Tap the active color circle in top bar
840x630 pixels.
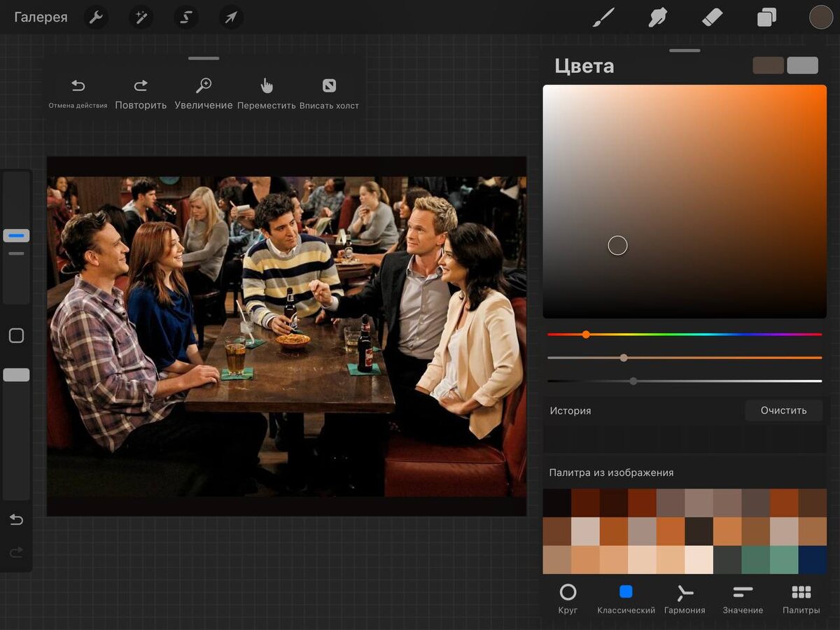tap(821, 17)
